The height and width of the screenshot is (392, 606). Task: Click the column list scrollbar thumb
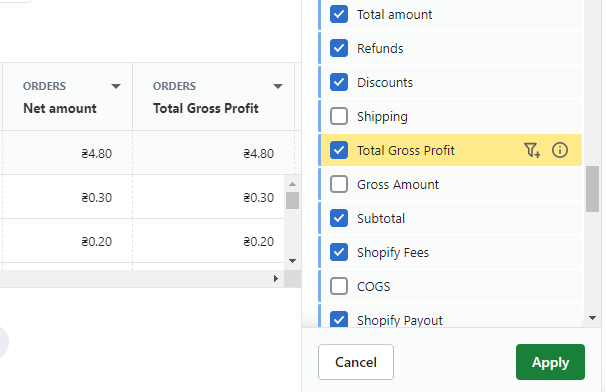tap(592, 189)
